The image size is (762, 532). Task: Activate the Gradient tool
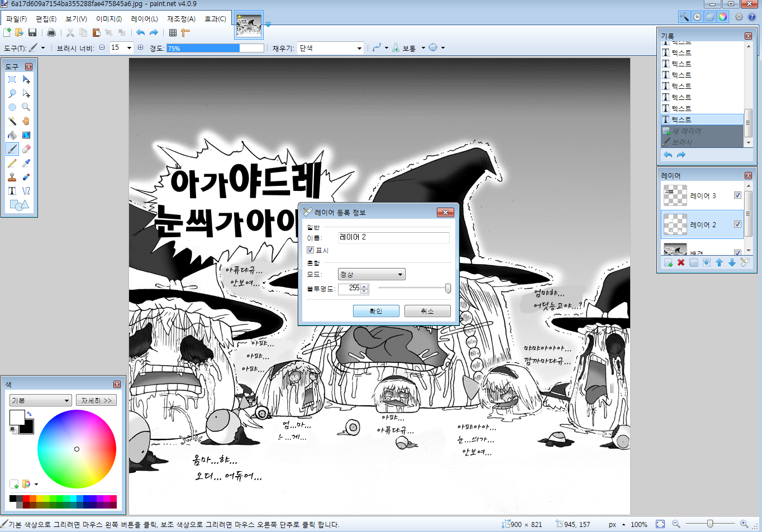pos(26,135)
